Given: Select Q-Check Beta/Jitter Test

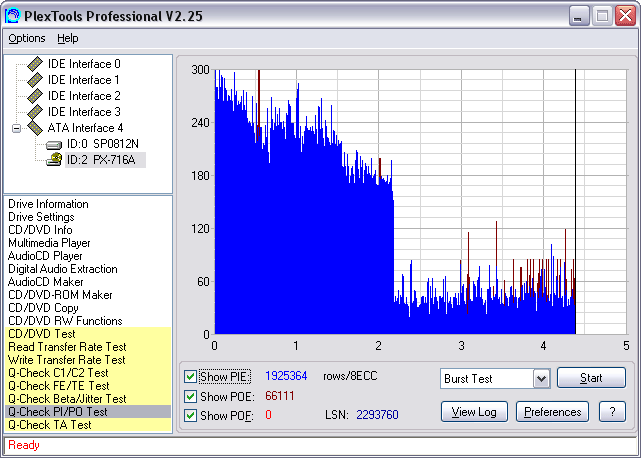Looking at the screenshot, I should click(x=88, y=399).
